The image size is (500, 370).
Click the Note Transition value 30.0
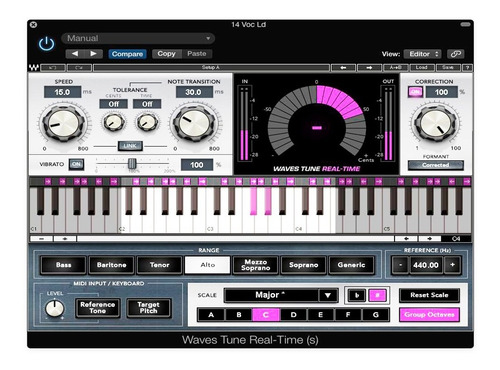[x=194, y=92]
